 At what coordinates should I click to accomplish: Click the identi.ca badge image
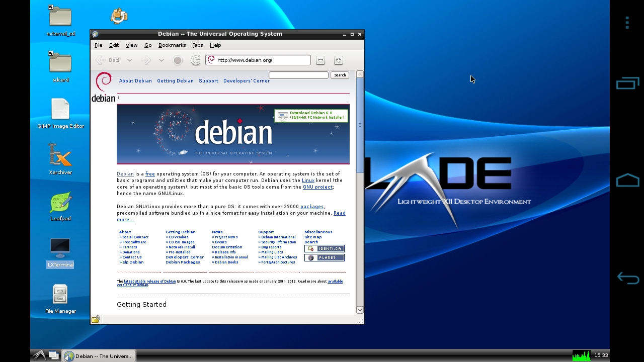[x=325, y=248]
